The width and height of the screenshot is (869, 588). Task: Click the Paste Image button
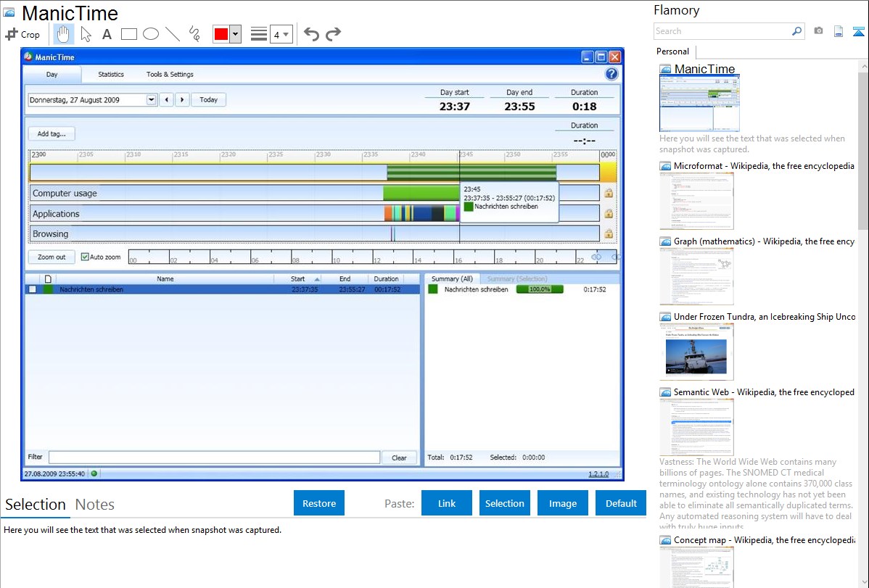point(562,503)
